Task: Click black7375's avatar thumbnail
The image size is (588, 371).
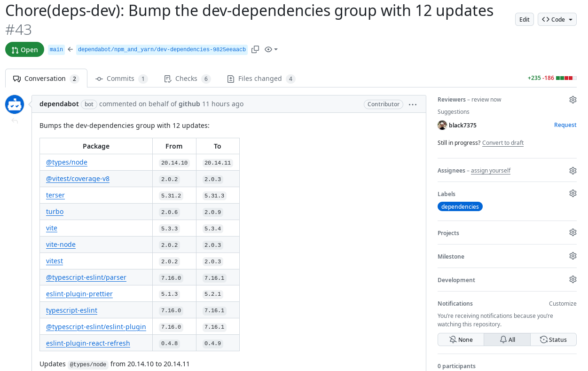Action: pyautogui.click(x=442, y=125)
